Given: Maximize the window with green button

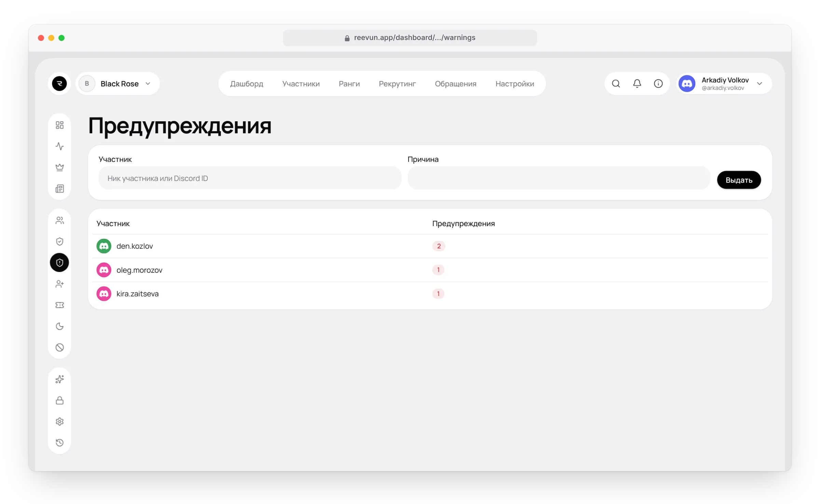Looking at the screenshot, I should coord(61,38).
